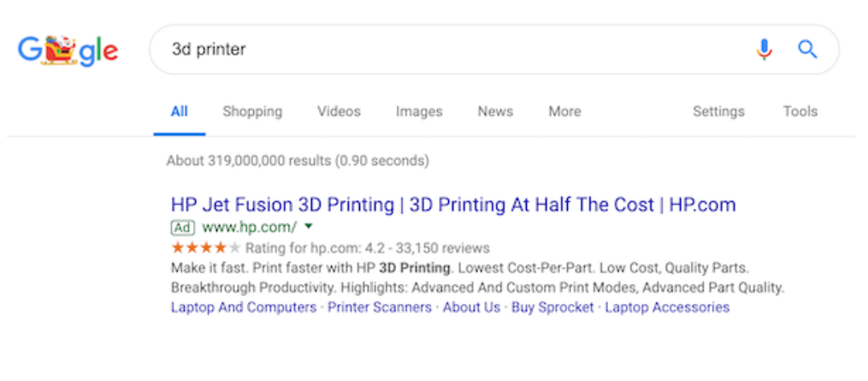
Task: Open the Settings menu
Action: click(x=718, y=111)
